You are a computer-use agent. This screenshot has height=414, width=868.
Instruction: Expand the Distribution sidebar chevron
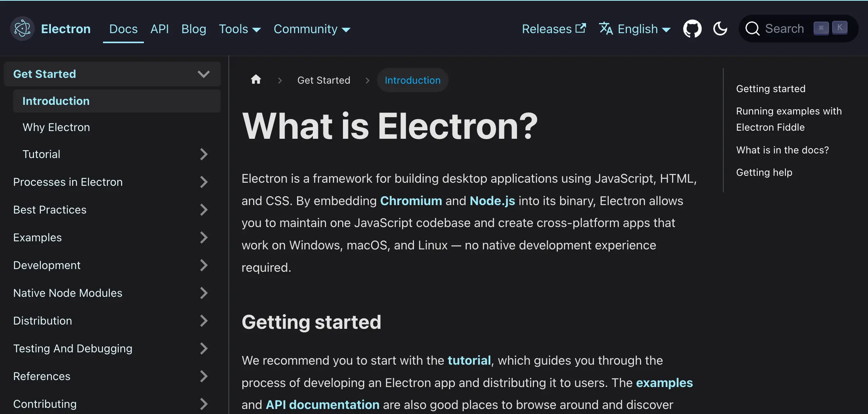pos(204,321)
